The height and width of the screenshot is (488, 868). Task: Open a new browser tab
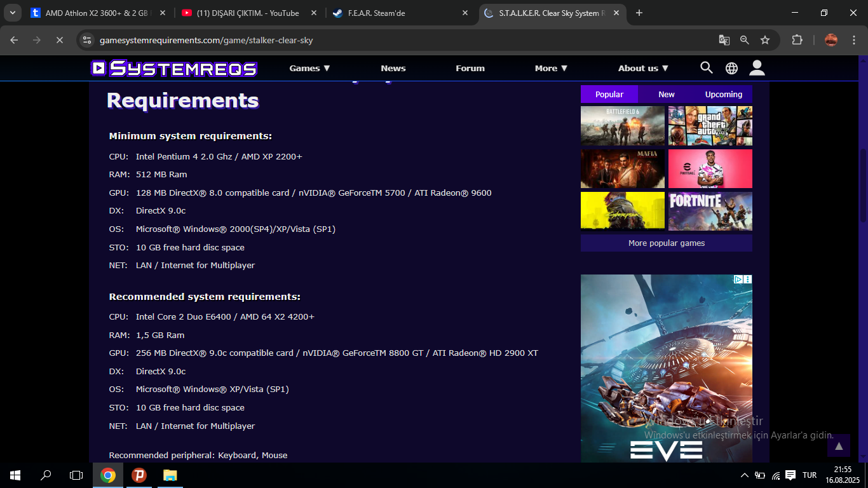639,13
